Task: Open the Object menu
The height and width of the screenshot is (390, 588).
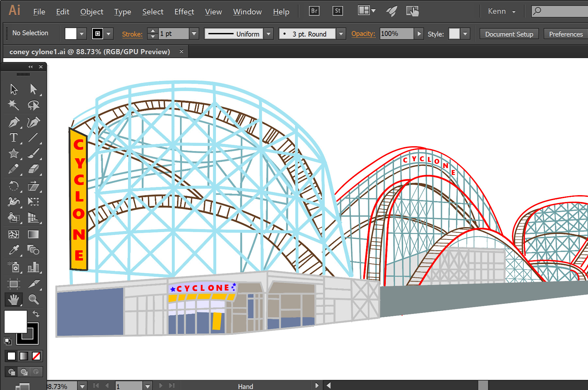Action: (92, 12)
